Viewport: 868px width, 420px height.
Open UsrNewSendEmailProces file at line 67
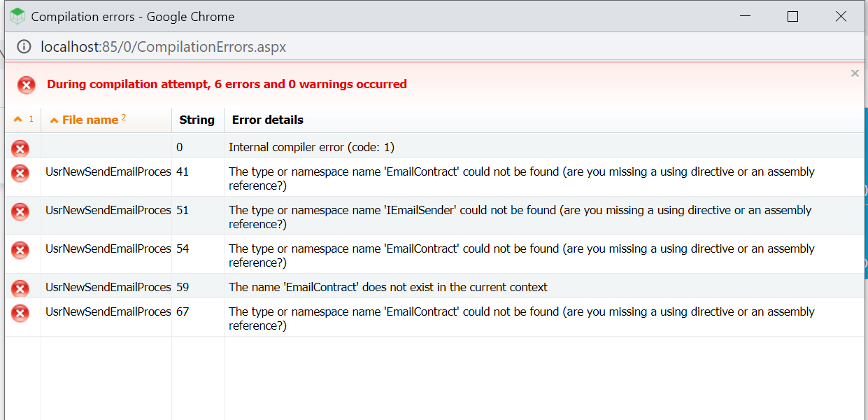coord(108,311)
